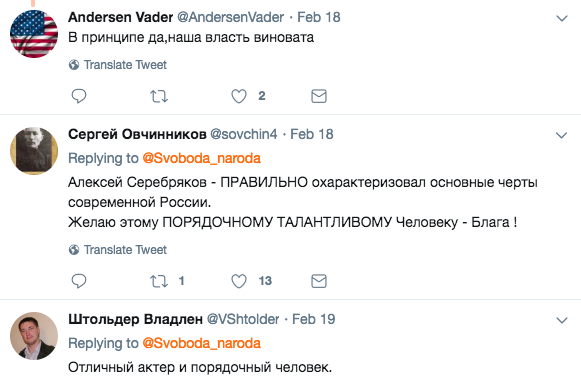Screen dimensions: 581x383
Task: Open the @AndersenVader handle profile
Action: tap(230, 17)
